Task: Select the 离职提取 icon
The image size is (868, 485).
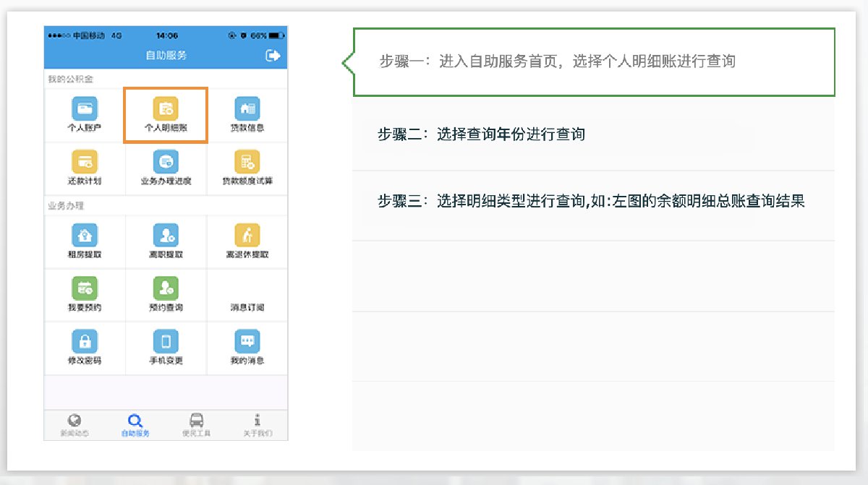Action: (166, 236)
